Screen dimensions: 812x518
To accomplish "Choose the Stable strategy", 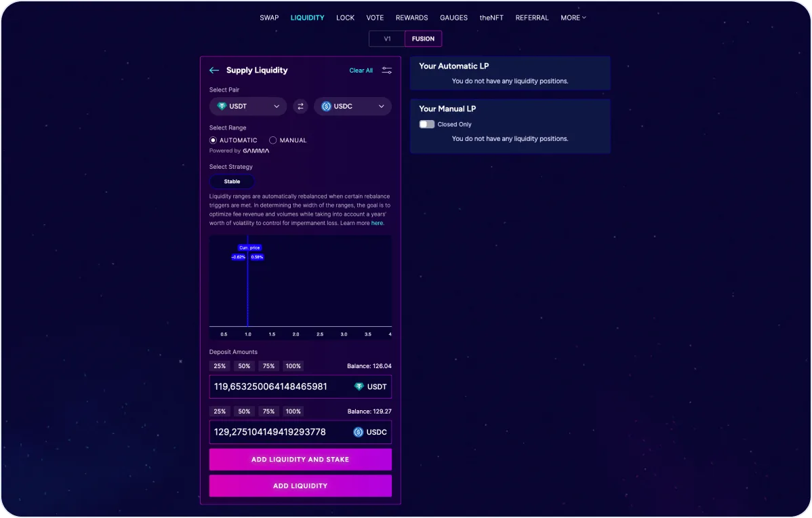I will [232, 181].
